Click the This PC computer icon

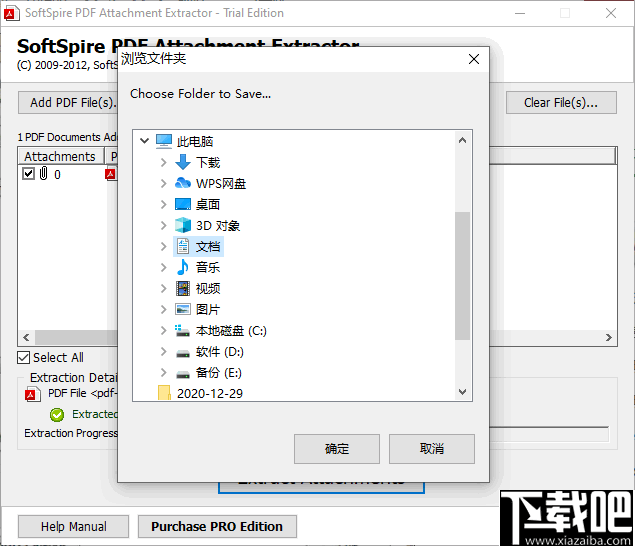coord(164,141)
